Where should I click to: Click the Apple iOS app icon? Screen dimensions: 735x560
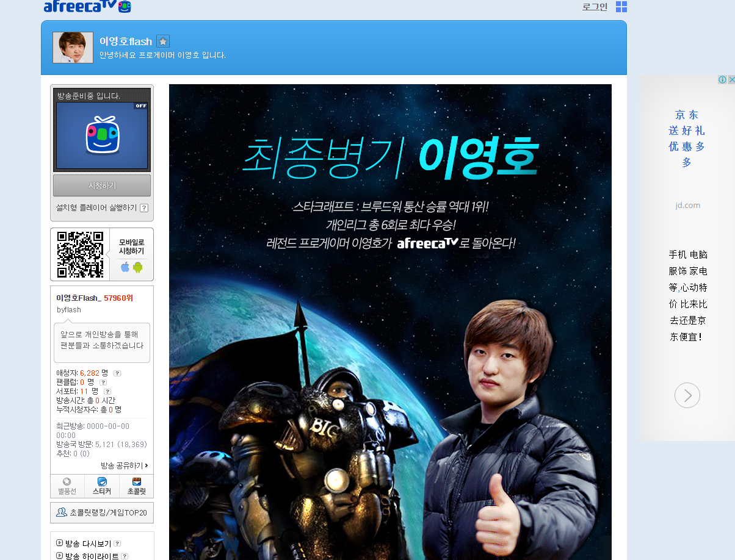point(125,267)
